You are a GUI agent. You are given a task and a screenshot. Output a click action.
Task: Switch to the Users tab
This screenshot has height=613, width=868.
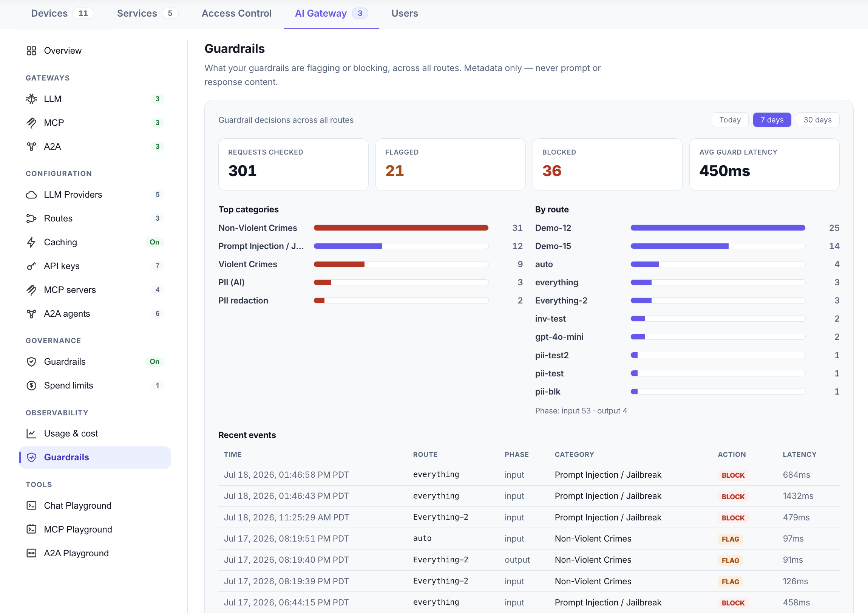coord(405,13)
